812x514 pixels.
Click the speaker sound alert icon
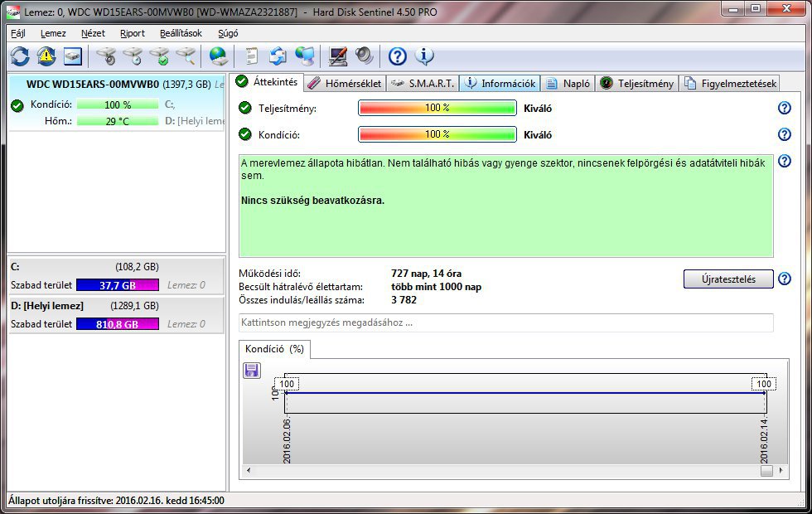point(365,56)
